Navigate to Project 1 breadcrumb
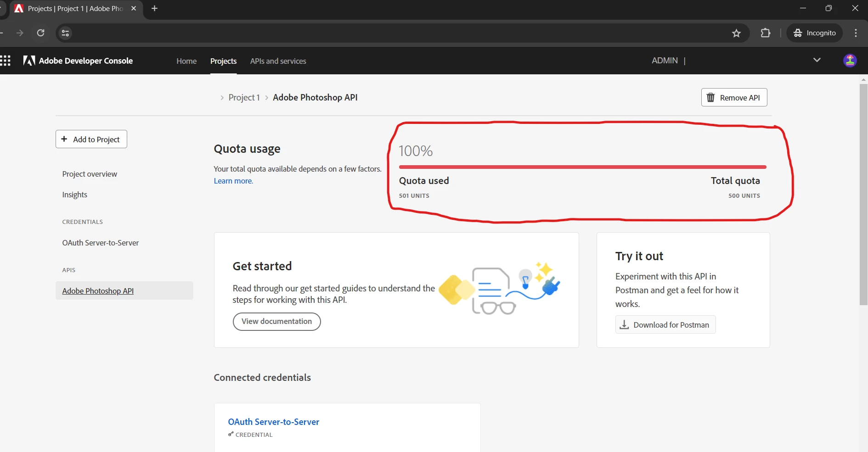Image resolution: width=868 pixels, height=452 pixels. [x=244, y=97]
